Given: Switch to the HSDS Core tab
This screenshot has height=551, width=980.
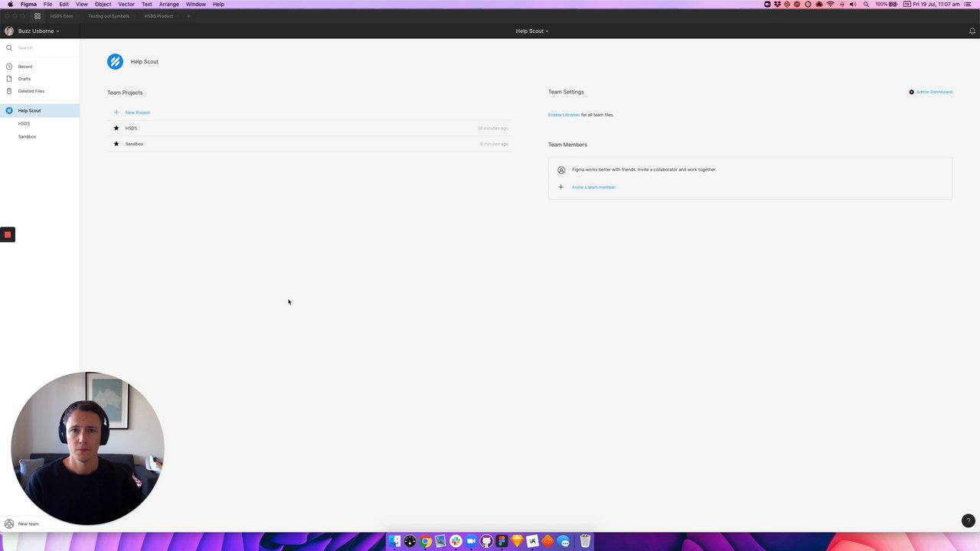Looking at the screenshot, I should click(x=62, y=16).
